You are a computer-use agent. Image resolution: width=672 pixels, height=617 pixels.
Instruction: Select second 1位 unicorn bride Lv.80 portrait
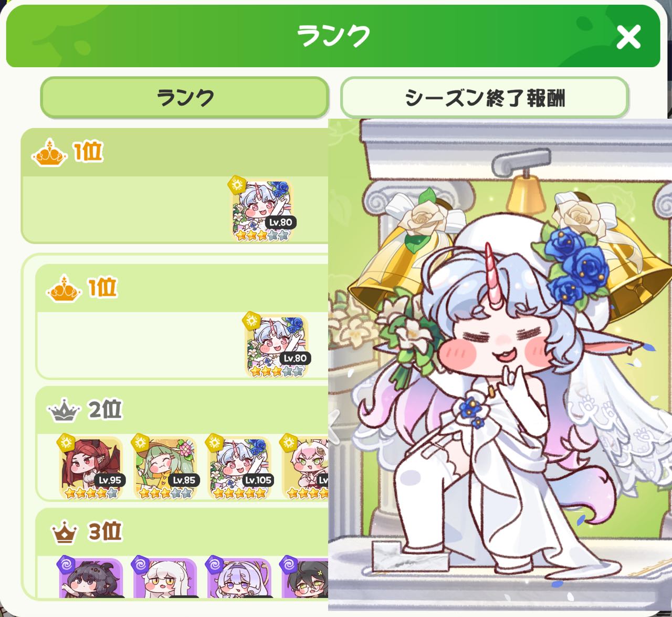coord(277,346)
